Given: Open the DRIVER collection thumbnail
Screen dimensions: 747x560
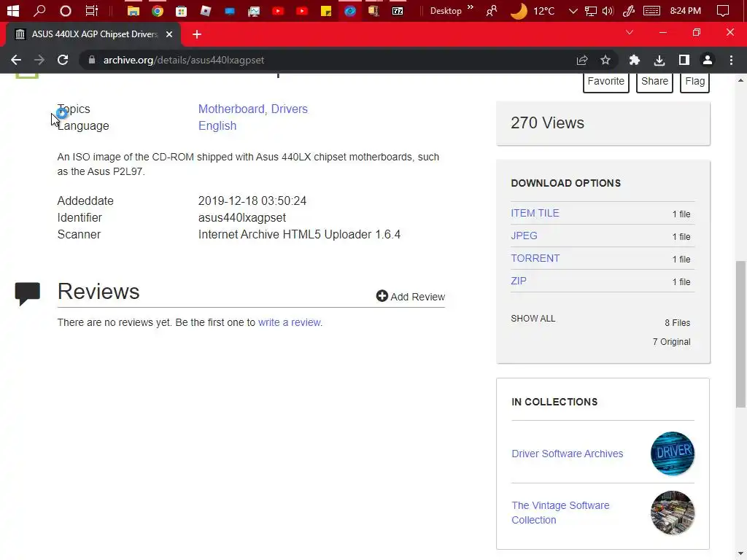Looking at the screenshot, I should pyautogui.click(x=672, y=454).
